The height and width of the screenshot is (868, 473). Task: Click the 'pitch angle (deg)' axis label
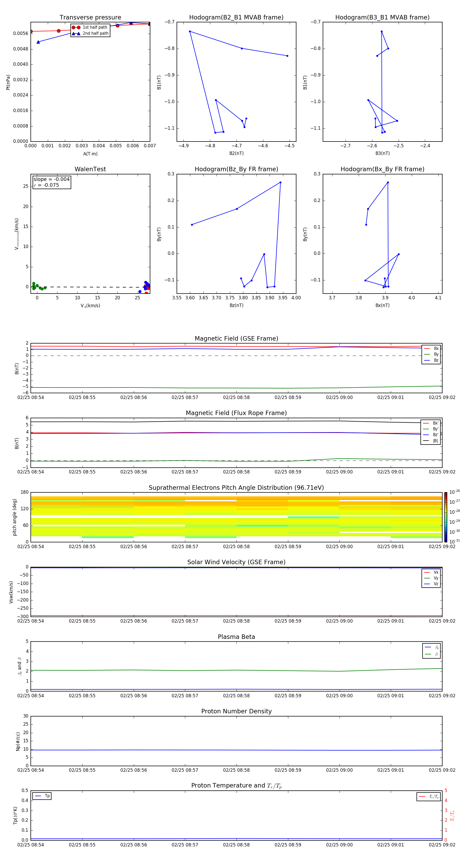[x=14, y=517]
